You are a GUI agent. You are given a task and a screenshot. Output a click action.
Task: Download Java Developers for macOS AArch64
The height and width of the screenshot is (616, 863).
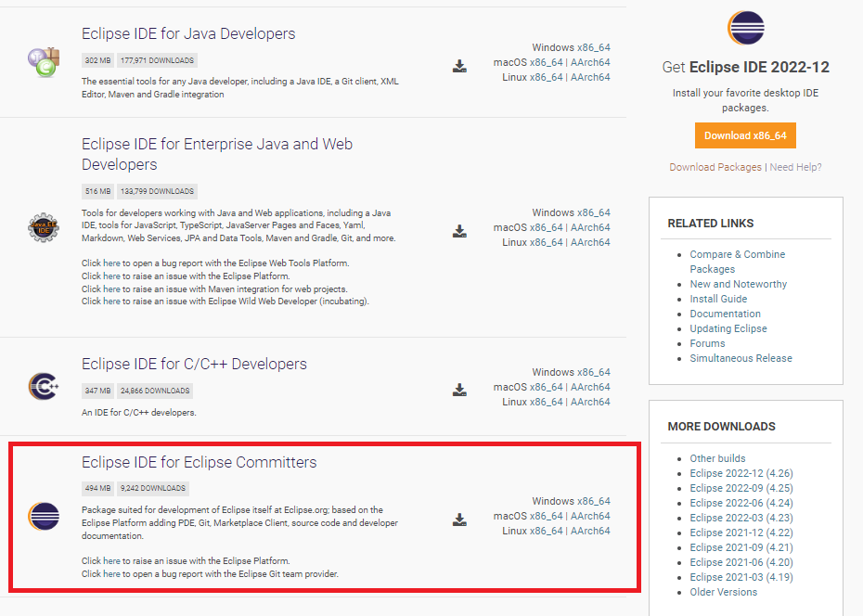point(590,62)
